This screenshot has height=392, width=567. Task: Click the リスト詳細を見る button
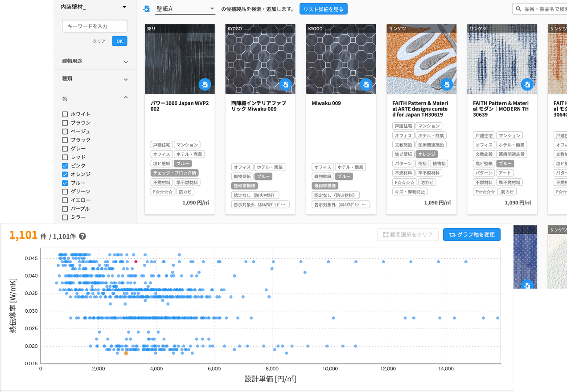pos(323,9)
